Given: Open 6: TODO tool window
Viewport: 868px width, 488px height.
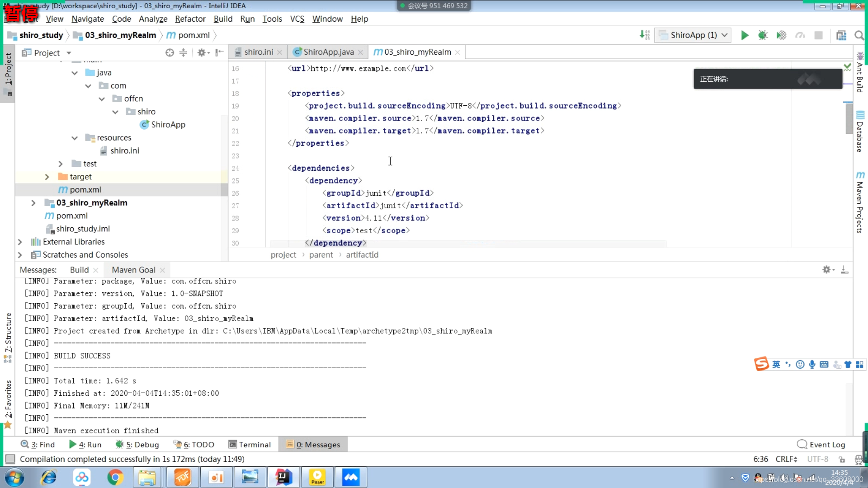Looking at the screenshot, I should click(x=194, y=445).
